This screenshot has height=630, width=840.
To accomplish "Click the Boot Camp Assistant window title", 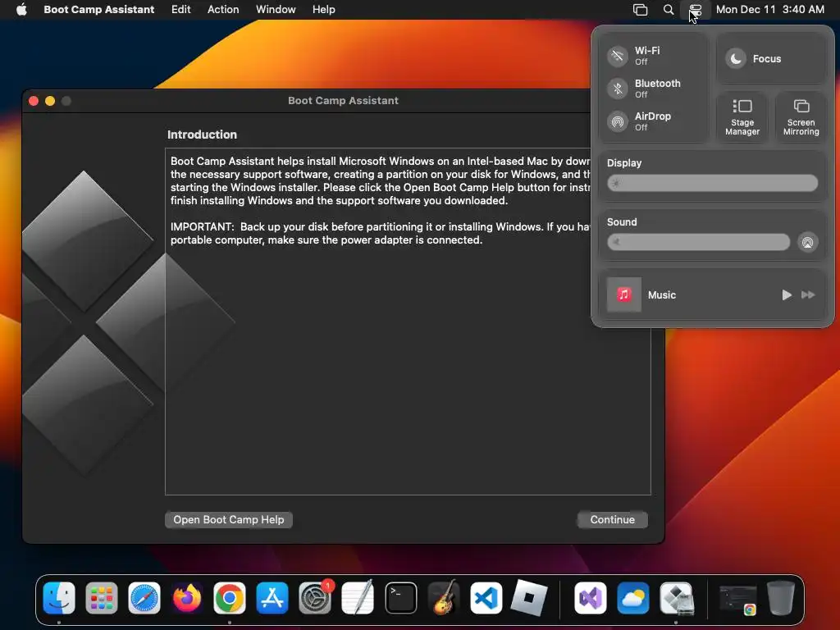I will (344, 100).
